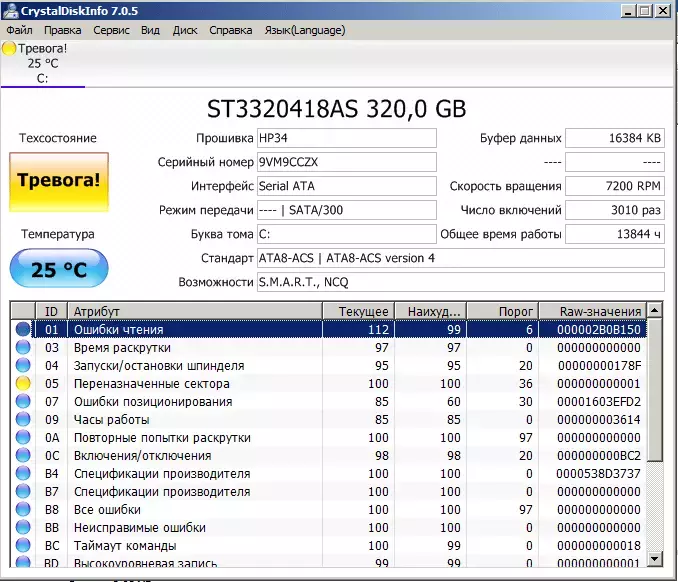The width and height of the screenshot is (678, 582).
Task: Click the scrollbar down arrow in SMART list
Action: click(655, 559)
